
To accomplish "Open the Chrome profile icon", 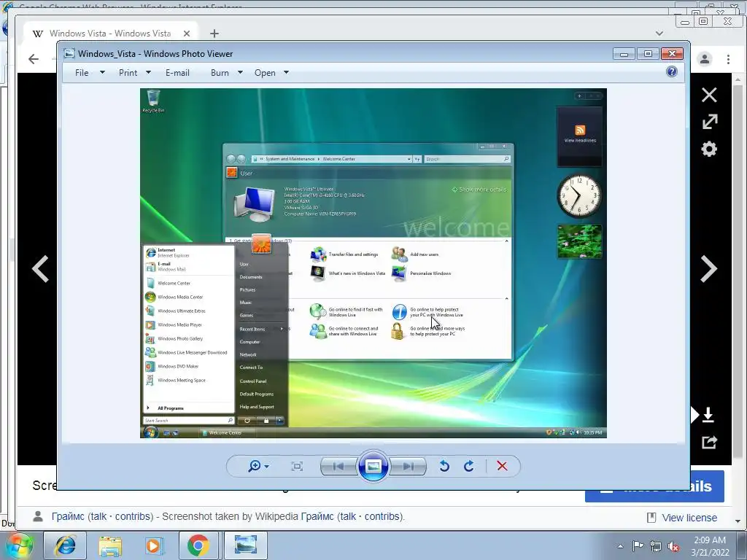I will [x=705, y=59].
